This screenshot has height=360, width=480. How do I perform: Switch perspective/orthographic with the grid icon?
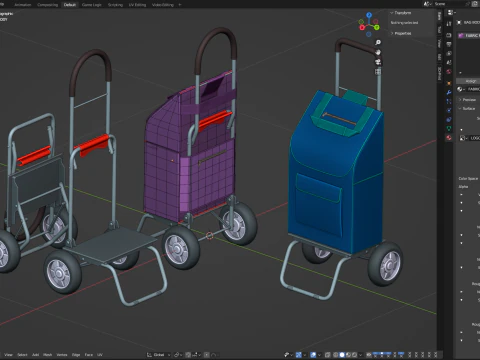[x=378, y=72]
